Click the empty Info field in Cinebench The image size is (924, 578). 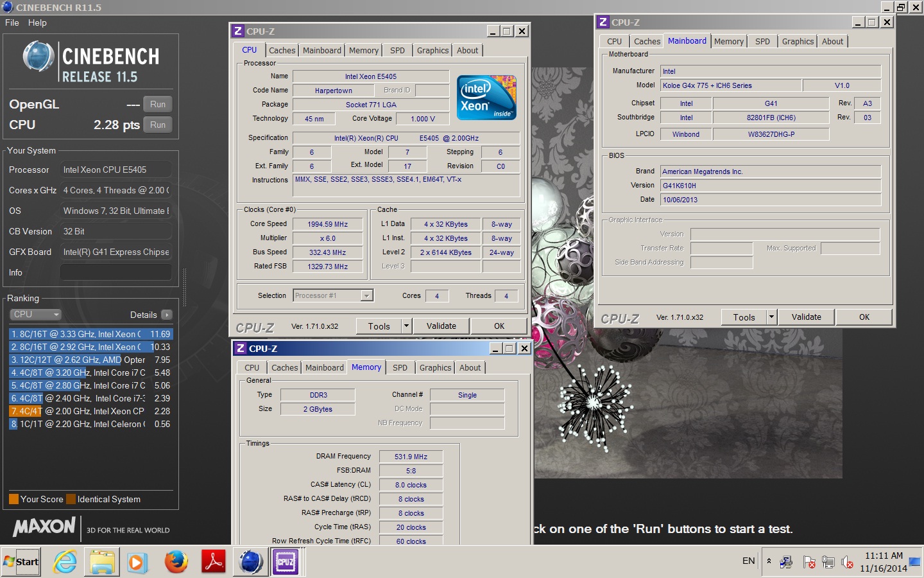point(116,272)
